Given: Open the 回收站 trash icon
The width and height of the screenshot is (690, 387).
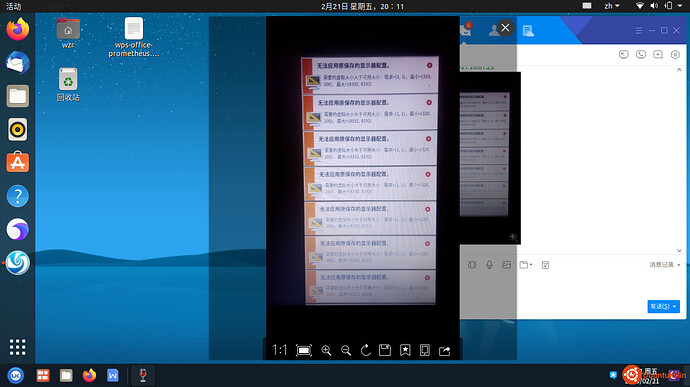Looking at the screenshot, I should [68, 85].
